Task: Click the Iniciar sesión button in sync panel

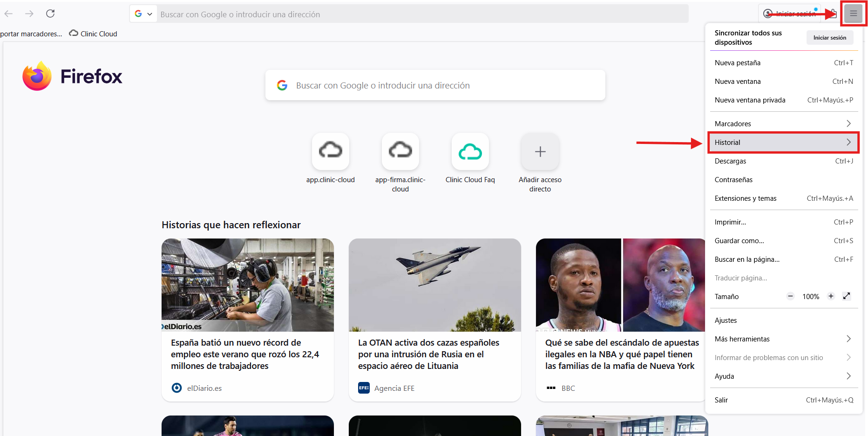Action: coord(829,38)
